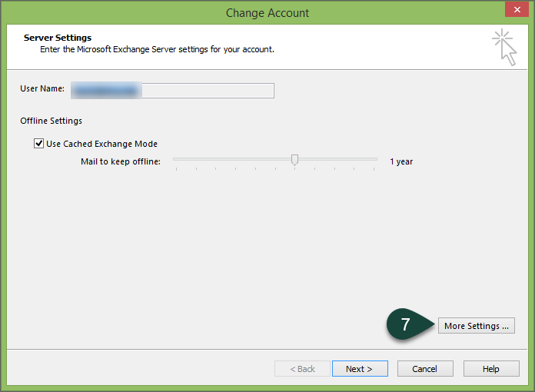
Task: Uncheck the Use Cached Exchange Mode checkbox
Action: (x=39, y=144)
